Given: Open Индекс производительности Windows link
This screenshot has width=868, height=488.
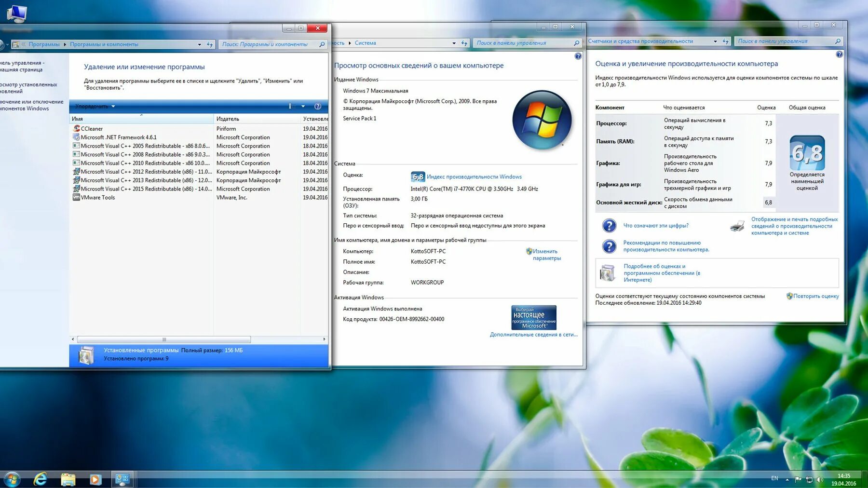Looking at the screenshot, I should pos(474,177).
